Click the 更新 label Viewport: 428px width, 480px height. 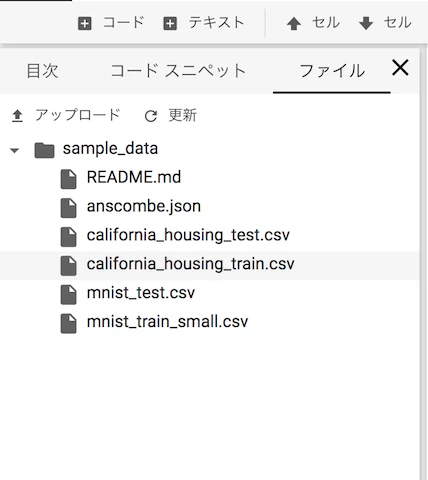pos(182,115)
